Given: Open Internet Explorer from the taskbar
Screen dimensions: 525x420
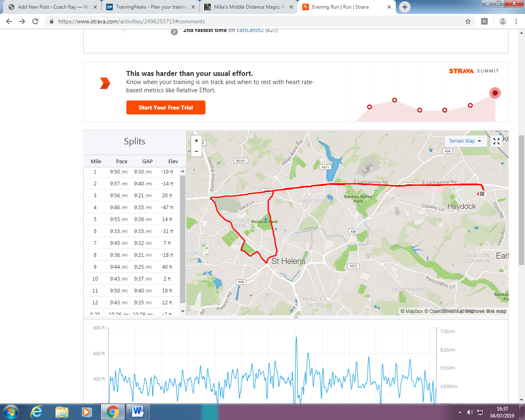Looking at the screenshot, I should click(37, 411).
